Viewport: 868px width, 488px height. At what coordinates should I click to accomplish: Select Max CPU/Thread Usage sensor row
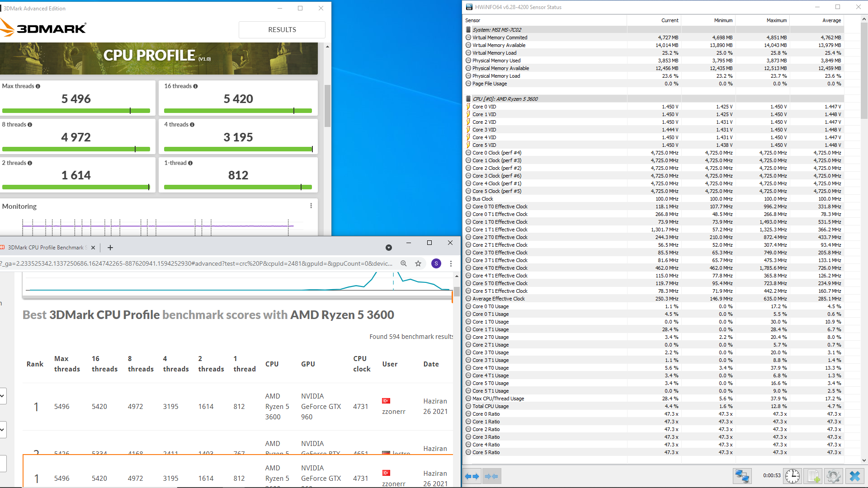pyautogui.click(x=653, y=399)
